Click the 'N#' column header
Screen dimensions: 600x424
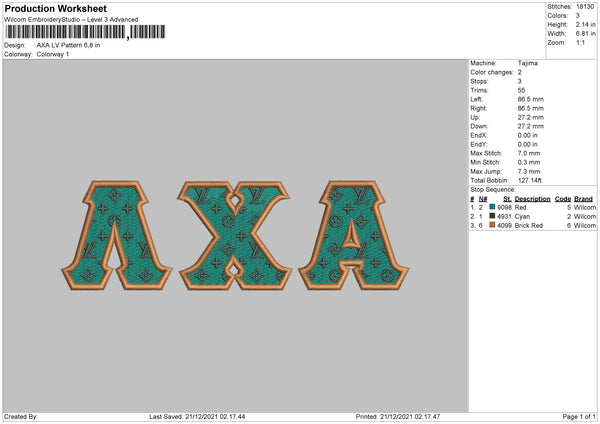click(483, 199)
